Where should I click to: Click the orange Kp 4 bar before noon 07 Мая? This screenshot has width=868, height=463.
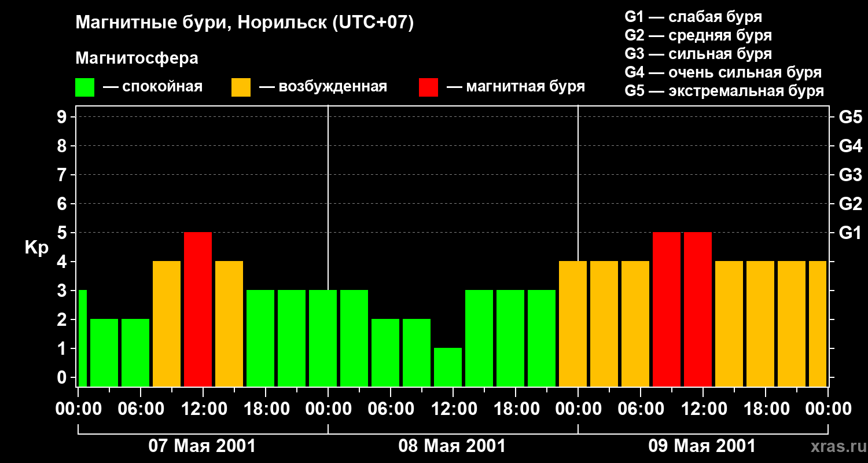167,324
